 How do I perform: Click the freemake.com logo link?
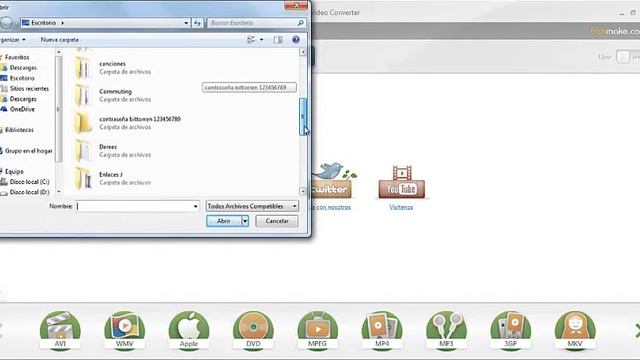(615, 31)
